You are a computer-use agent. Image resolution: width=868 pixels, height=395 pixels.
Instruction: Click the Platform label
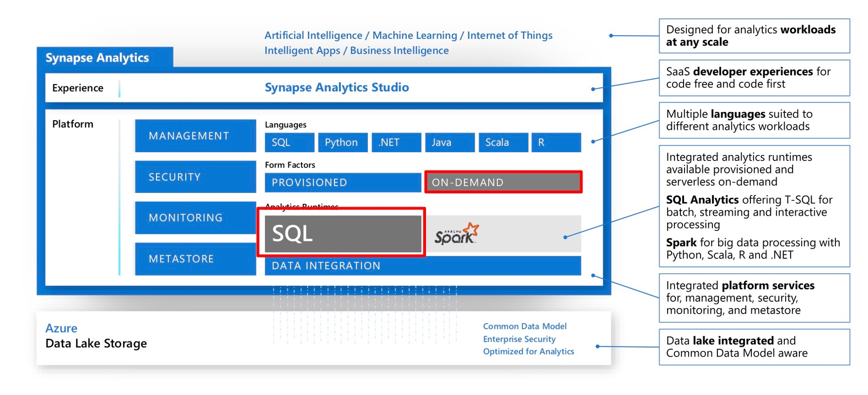[73, 124]
